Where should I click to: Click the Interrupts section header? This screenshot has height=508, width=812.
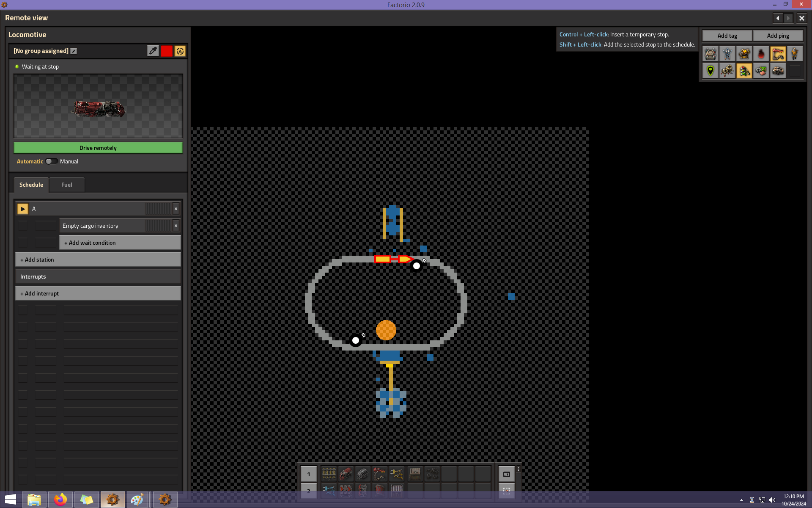[98, 276]
